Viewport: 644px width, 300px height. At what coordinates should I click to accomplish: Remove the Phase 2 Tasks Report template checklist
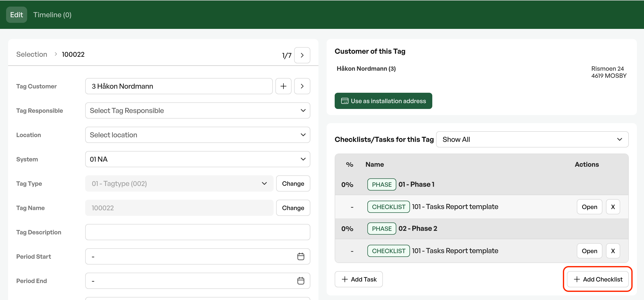click(613, 251)
